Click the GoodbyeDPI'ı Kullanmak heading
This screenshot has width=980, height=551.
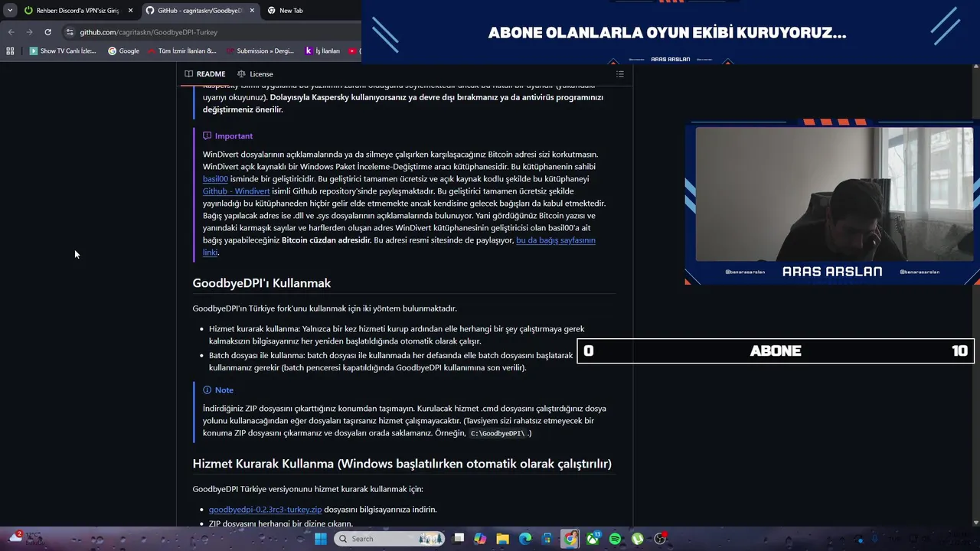point(262,283)
